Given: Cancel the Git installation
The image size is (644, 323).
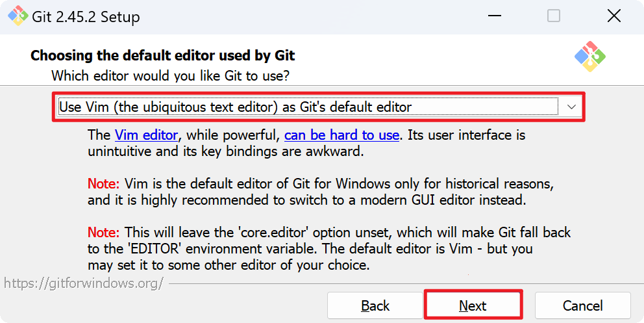Looking at the screenshot, I should 582,305.
